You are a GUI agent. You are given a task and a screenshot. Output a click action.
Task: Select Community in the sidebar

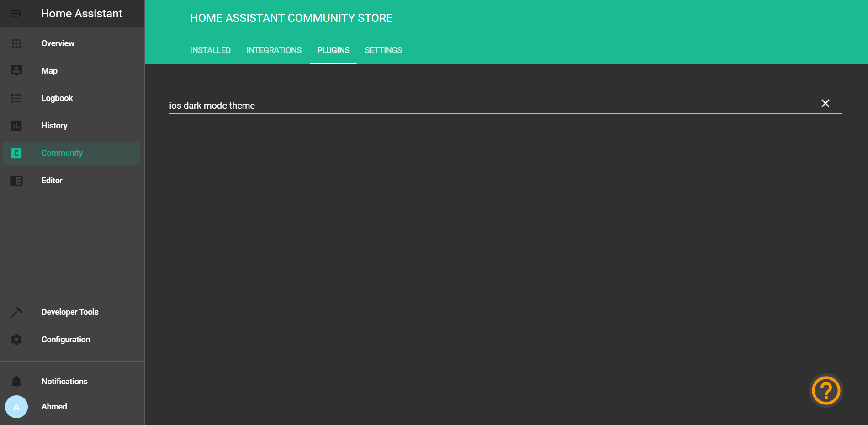coord(62,153)
